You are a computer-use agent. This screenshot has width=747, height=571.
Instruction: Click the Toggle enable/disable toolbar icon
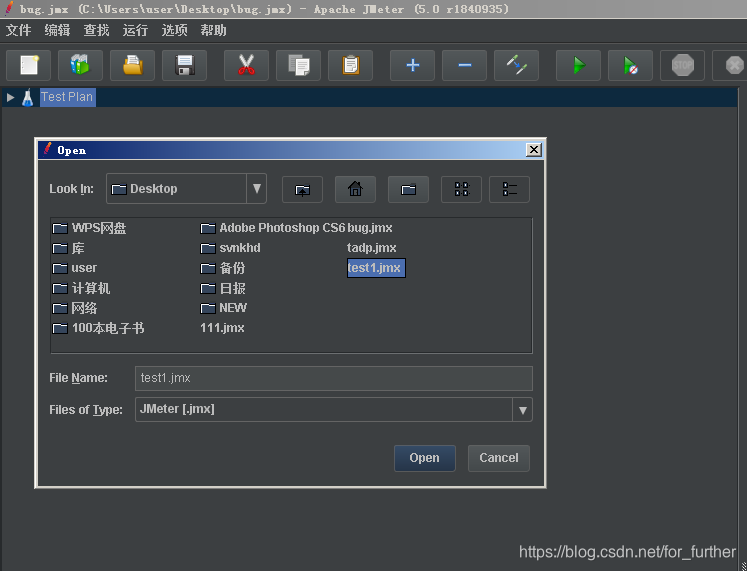point(516,65)
